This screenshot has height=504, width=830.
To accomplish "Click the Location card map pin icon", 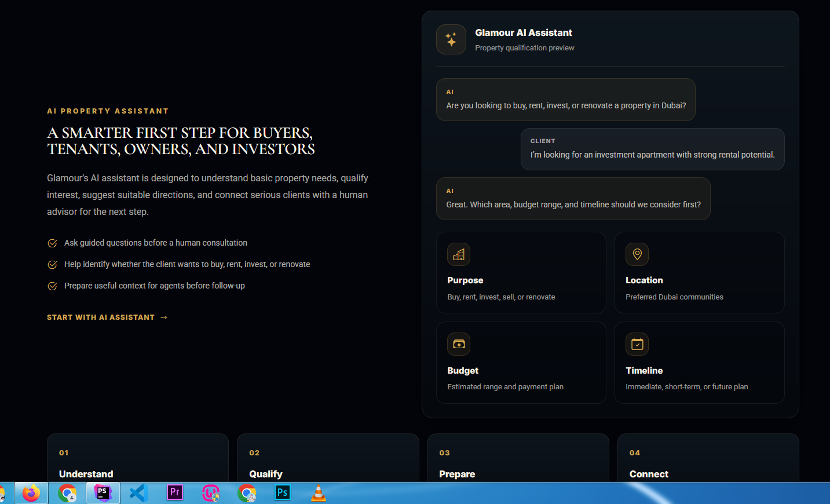I will [637, 254].
